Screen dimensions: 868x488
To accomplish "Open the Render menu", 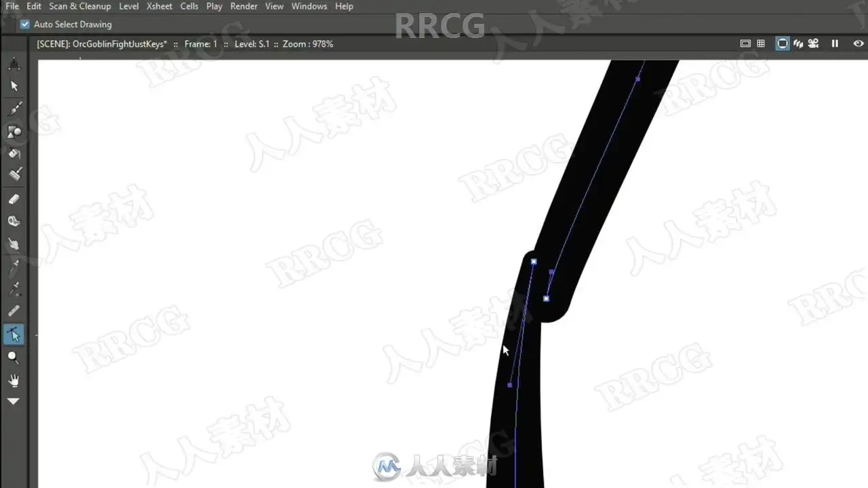I will (243, 6).
